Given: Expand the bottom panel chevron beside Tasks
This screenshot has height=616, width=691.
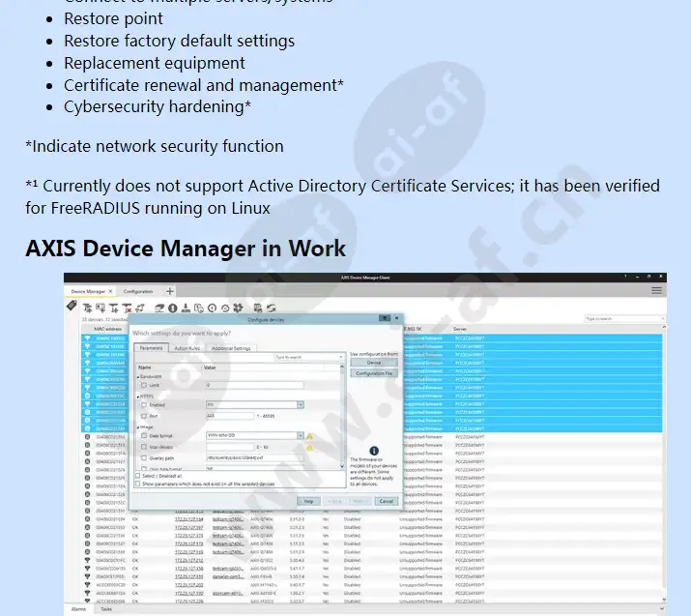Looking at the screenshot, I should pyautogui.click(x=661, y=609).
